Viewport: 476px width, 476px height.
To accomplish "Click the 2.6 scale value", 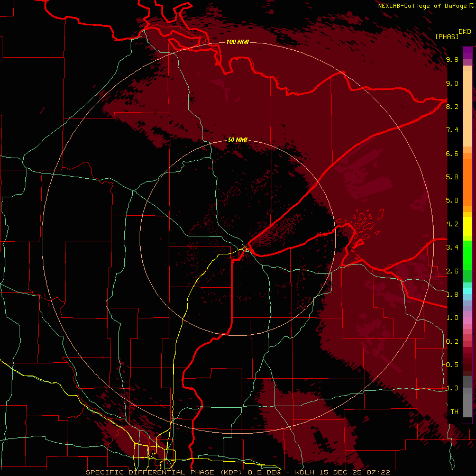I will tap(452, 271).
